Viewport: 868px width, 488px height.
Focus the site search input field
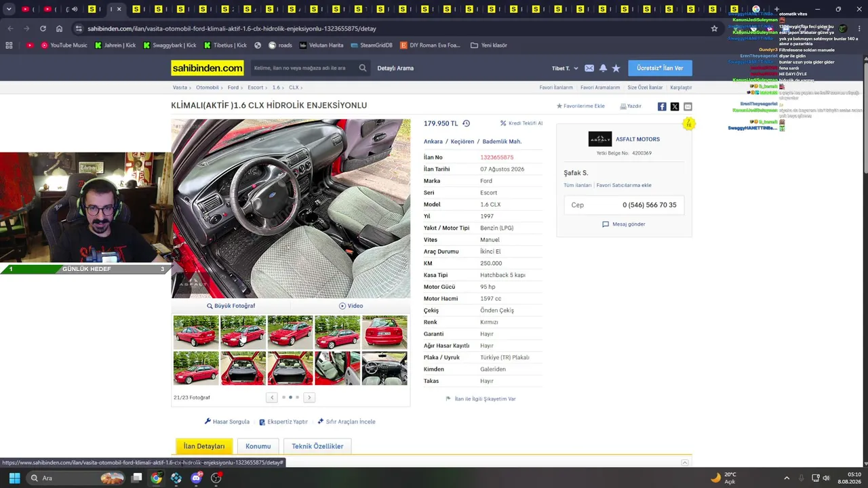(303, 68)
